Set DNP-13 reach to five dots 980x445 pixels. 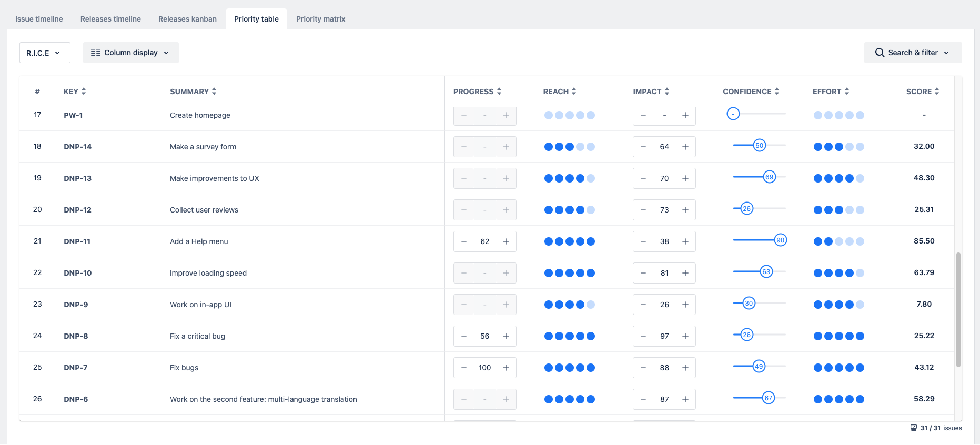(x=591, y=178)
